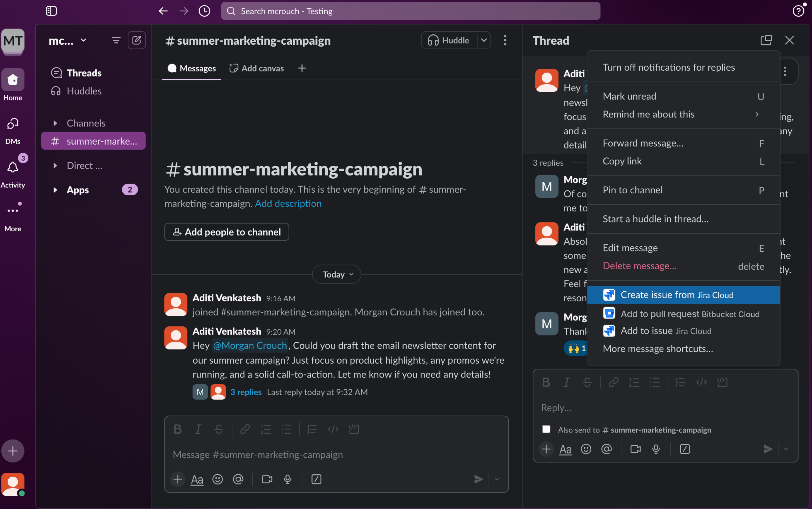812x509 pixels.
Task: Expand the Apps section
Action: point(55,190)
